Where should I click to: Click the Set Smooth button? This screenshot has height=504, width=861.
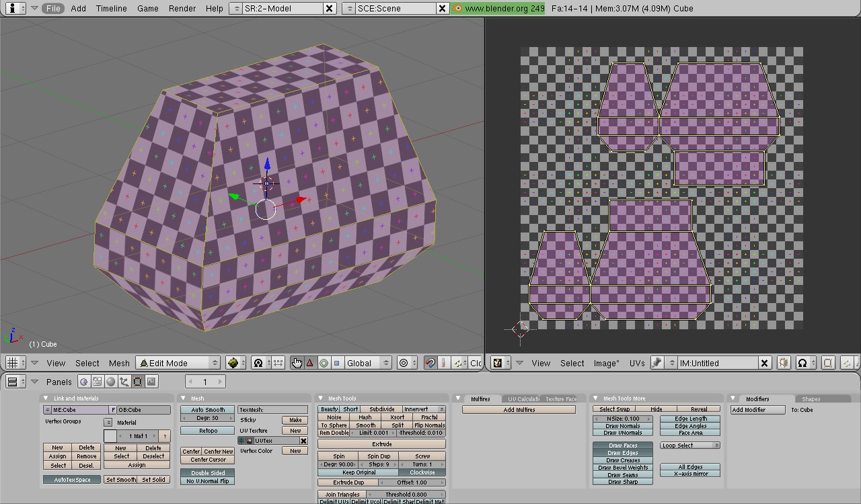coord(120,480)
